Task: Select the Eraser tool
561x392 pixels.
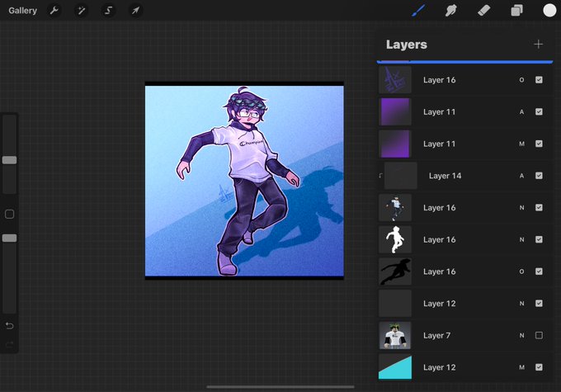Action: (483, 11)
